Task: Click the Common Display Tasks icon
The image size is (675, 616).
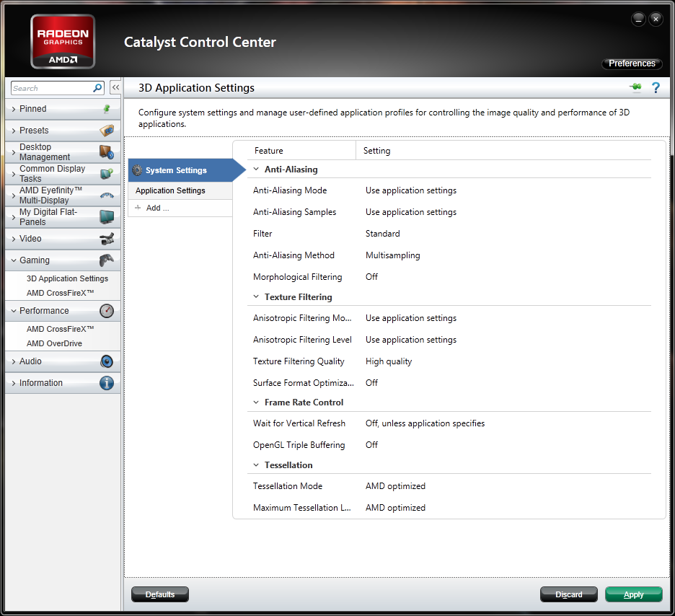Action: pos(107,174)
